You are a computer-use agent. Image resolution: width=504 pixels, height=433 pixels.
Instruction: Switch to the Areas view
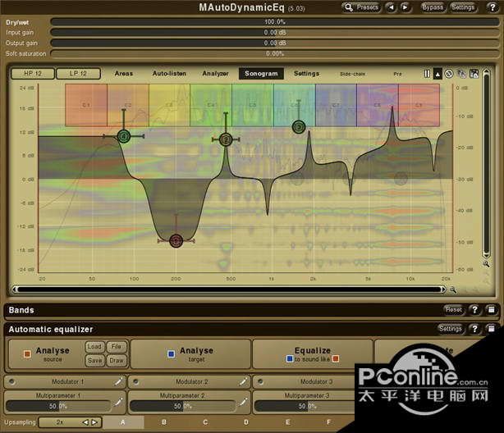click(124, 74)
